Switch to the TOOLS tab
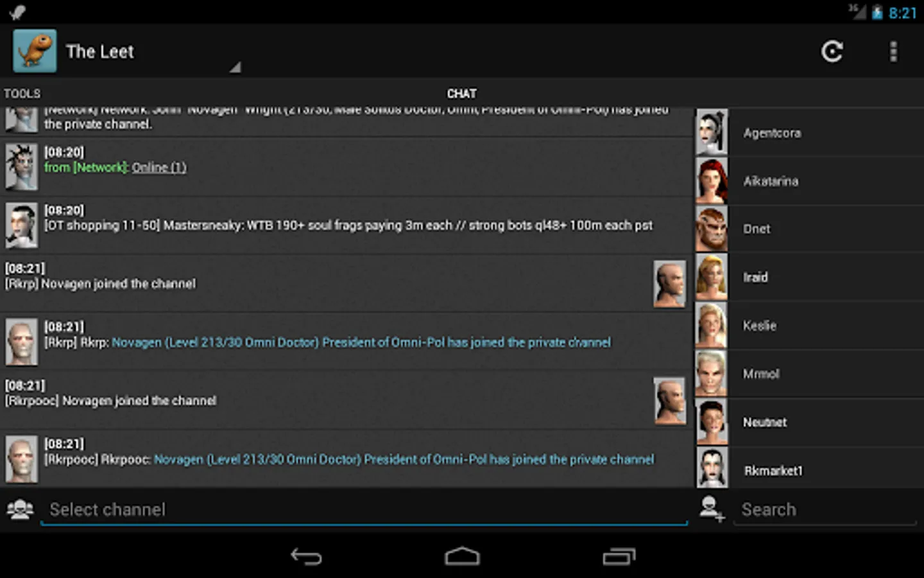The image size is (924, 578). click(22, 94)
